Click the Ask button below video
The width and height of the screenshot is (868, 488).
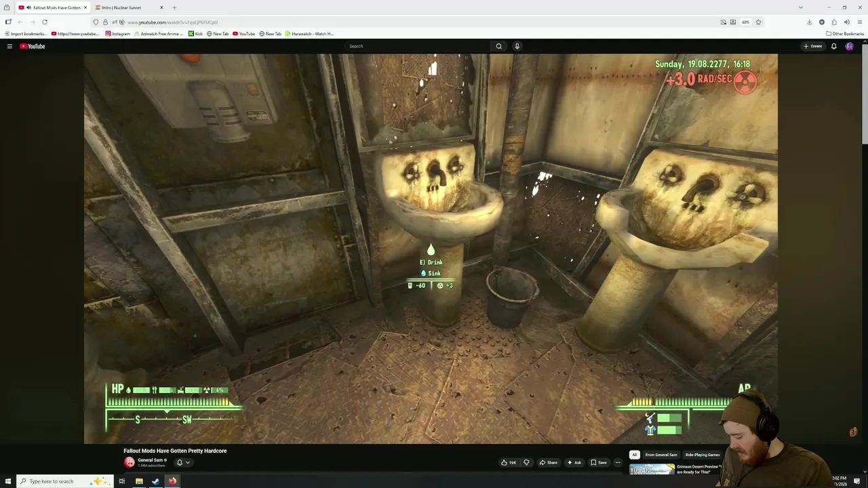[x=574, y=462]
